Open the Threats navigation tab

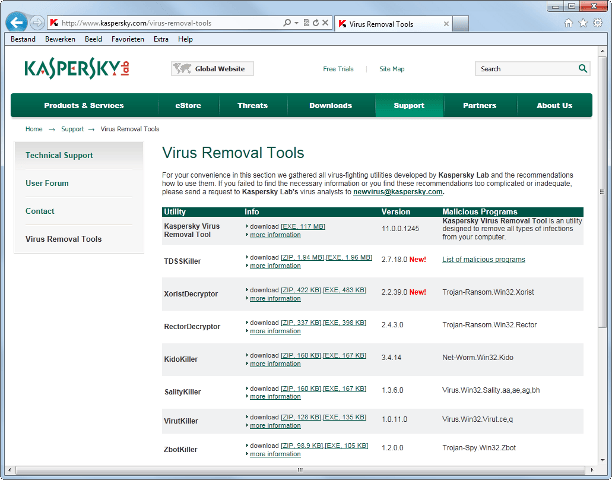253,105
